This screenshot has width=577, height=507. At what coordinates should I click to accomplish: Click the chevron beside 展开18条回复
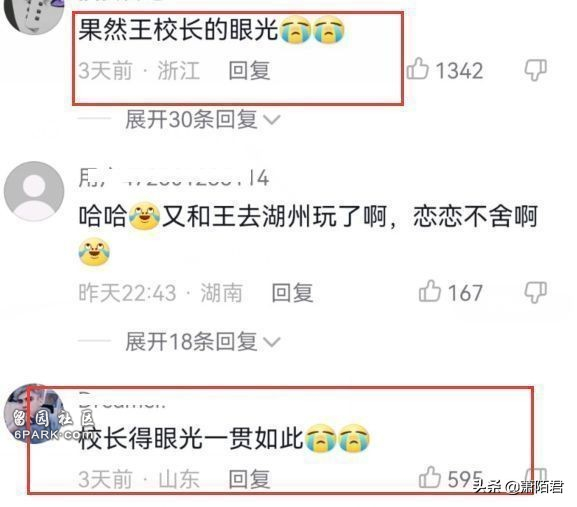coord(272,342)
